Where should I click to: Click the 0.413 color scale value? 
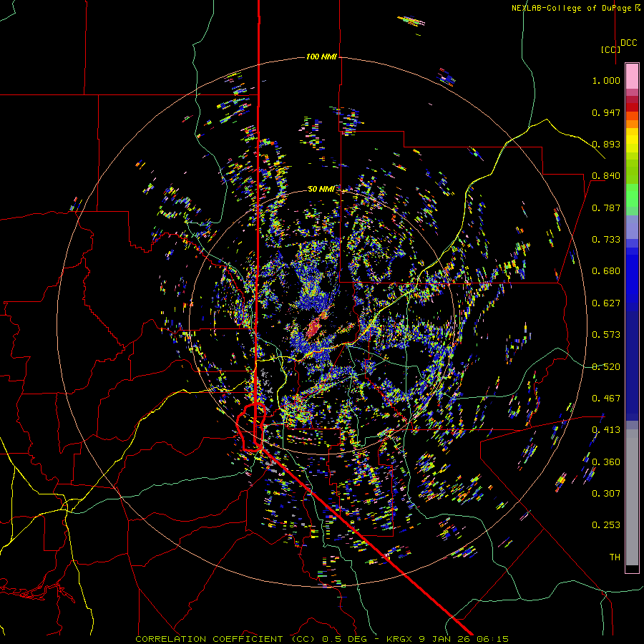[x=606, y=430]
